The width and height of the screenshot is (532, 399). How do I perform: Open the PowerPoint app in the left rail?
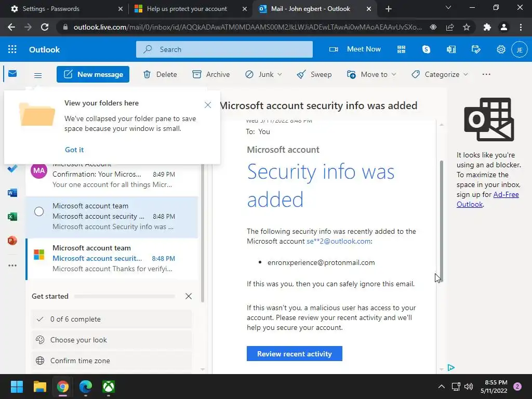click(12, 241)
